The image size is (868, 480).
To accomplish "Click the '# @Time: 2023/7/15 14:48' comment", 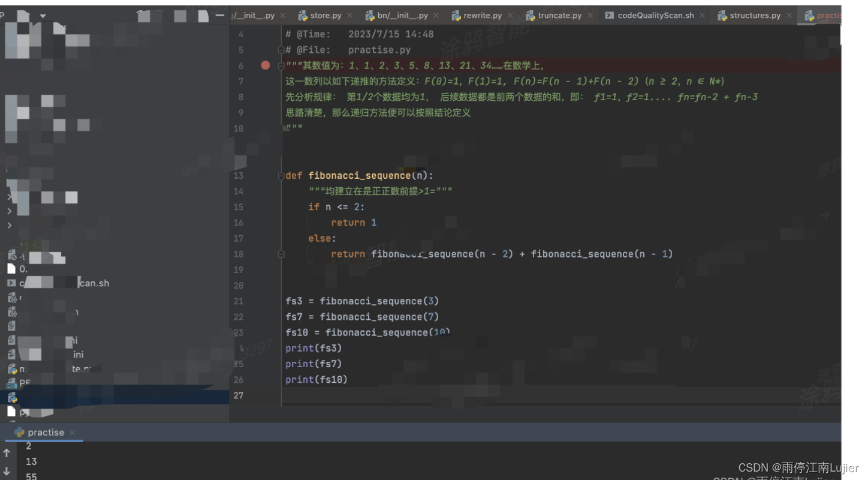I will (x=360, y=34).
